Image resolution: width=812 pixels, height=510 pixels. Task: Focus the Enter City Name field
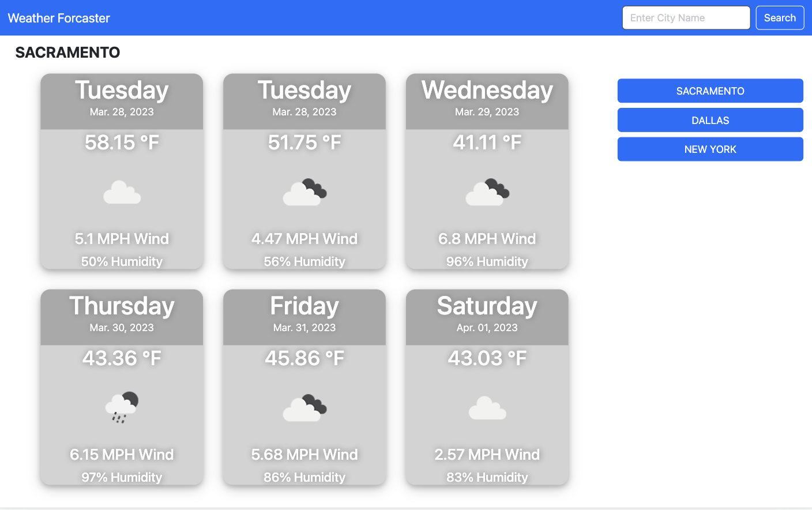[x=686, y=18]
